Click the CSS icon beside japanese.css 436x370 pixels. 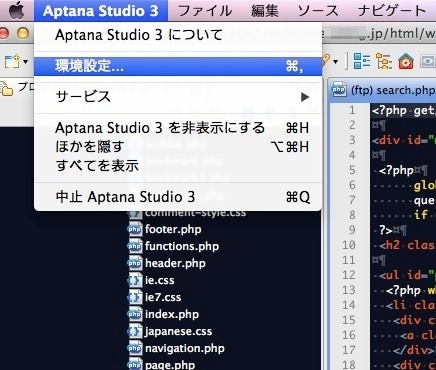(x=135, y=331)
